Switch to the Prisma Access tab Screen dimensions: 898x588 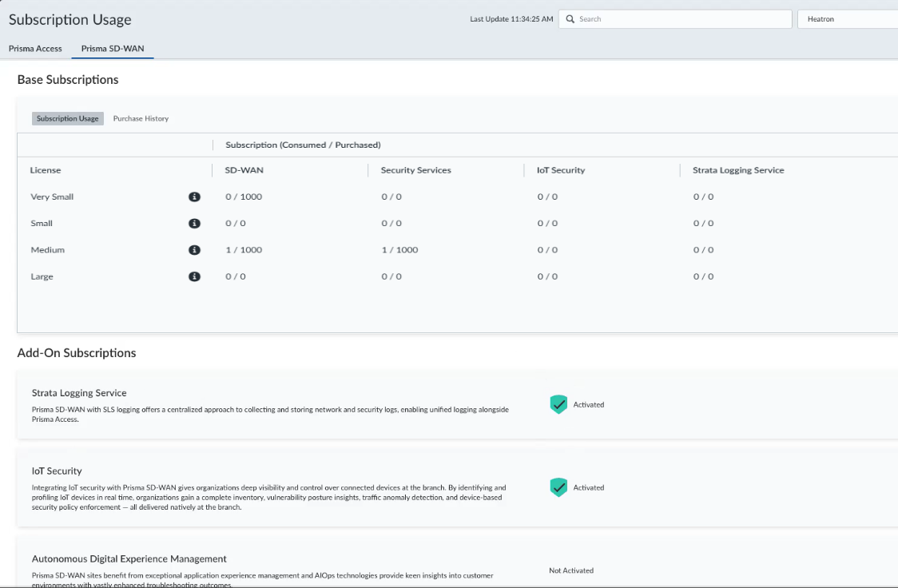point(35,49)
